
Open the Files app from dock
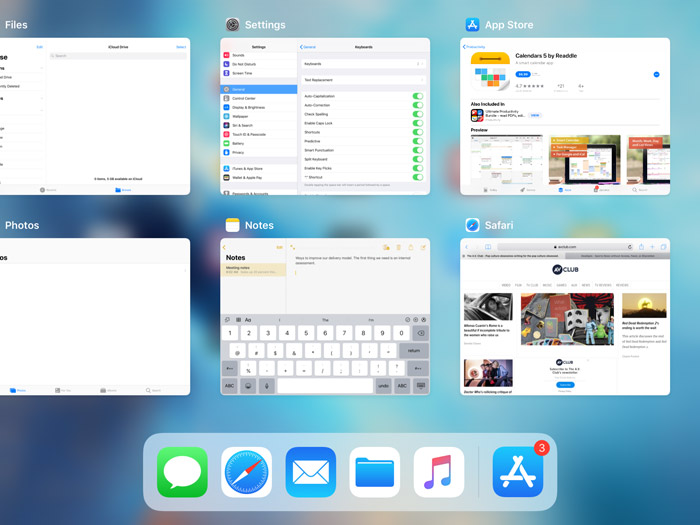click(374, 472)
